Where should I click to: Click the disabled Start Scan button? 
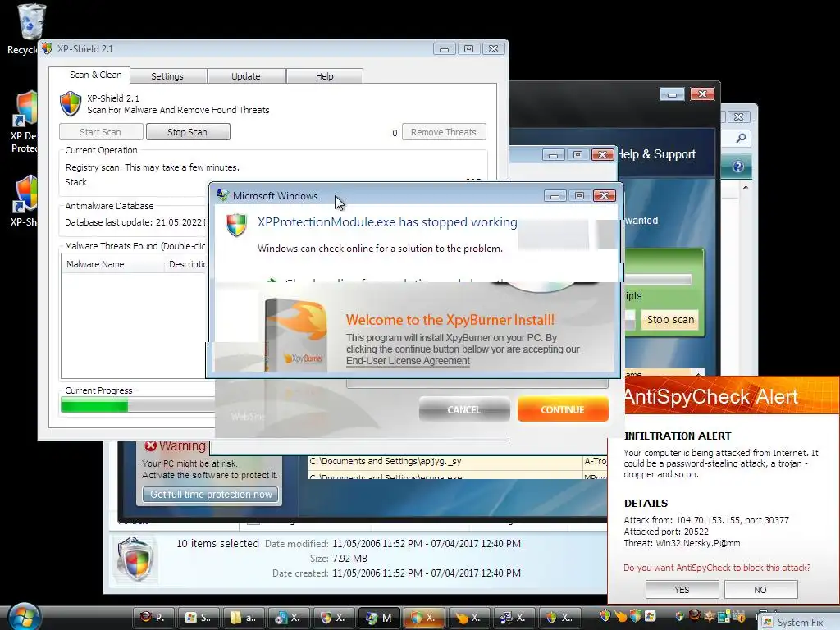click(101, 132)
